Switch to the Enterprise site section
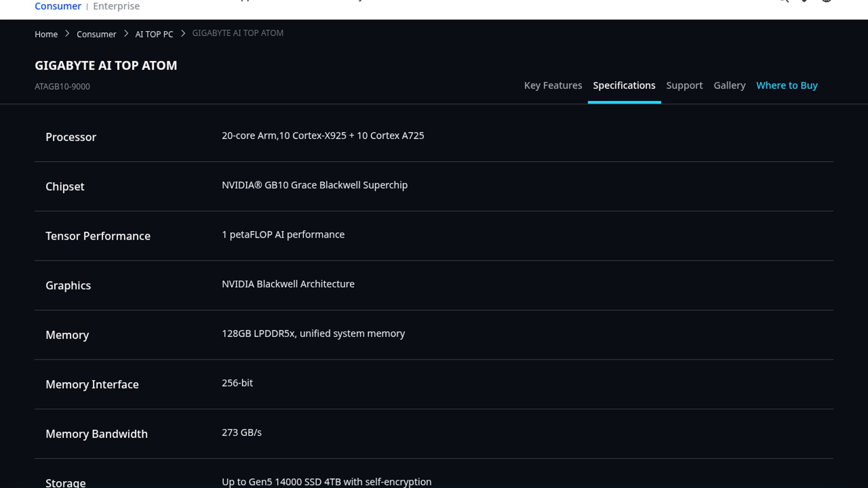The image size is (868, 488). click(116, 6)
